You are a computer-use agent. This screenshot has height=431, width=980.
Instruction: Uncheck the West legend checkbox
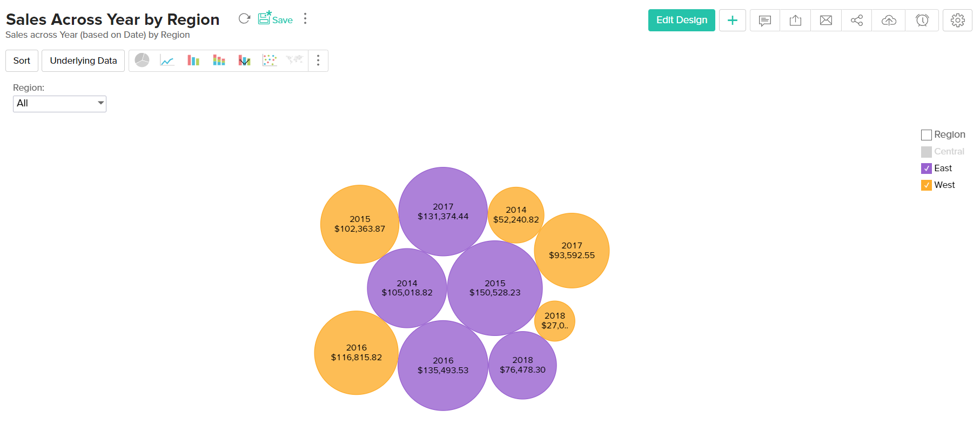pos(926,185)
